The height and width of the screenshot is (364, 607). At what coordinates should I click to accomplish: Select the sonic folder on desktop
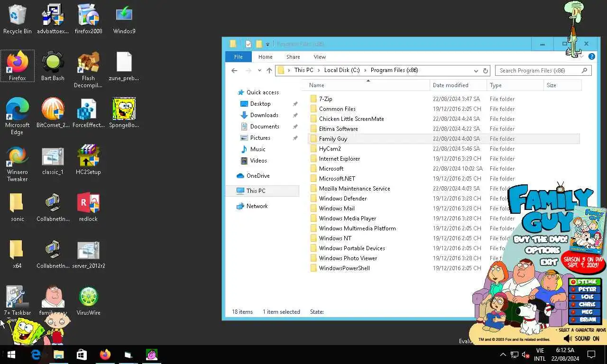(17, 207)
